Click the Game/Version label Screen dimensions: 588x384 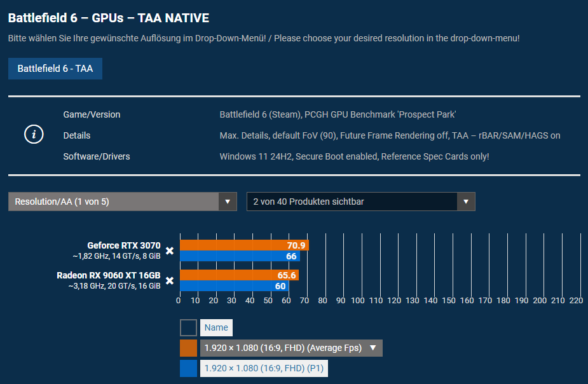pyautogui.click(x=92, y=114)
